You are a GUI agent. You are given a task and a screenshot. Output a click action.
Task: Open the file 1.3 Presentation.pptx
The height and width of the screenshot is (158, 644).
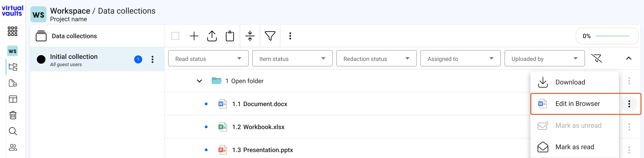263,150
